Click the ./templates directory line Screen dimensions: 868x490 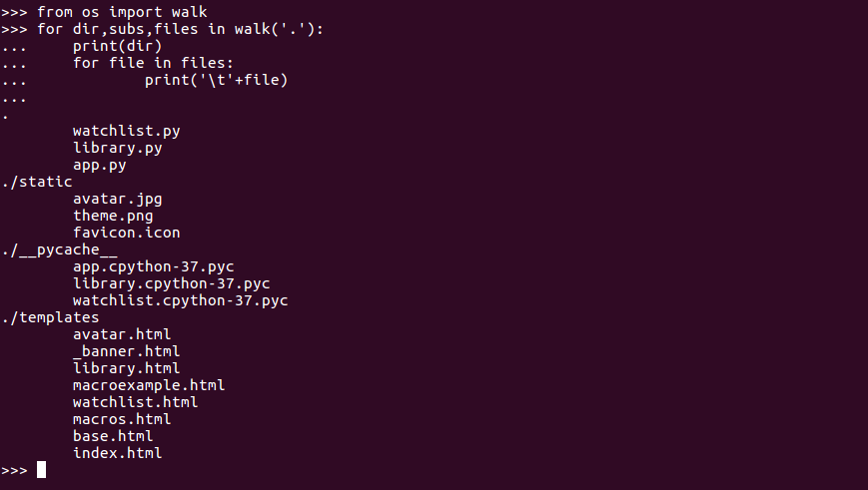50,318
